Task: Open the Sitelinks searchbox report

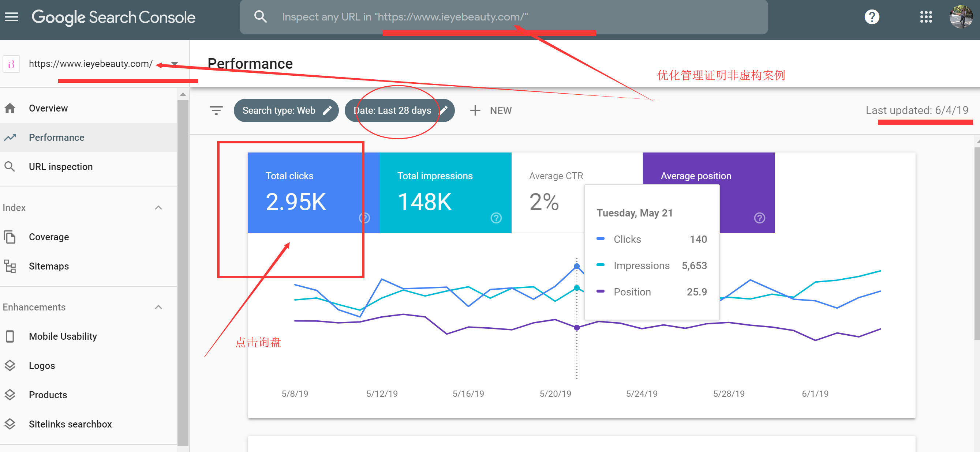Action: tap(88, 424)
